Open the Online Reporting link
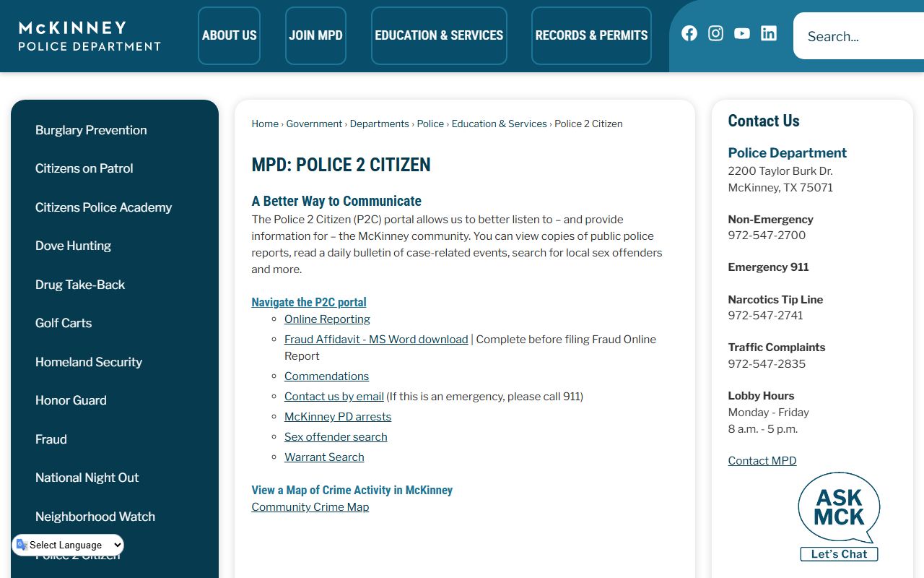This screenshot has width=924, height=578. (x=327, y=319)
